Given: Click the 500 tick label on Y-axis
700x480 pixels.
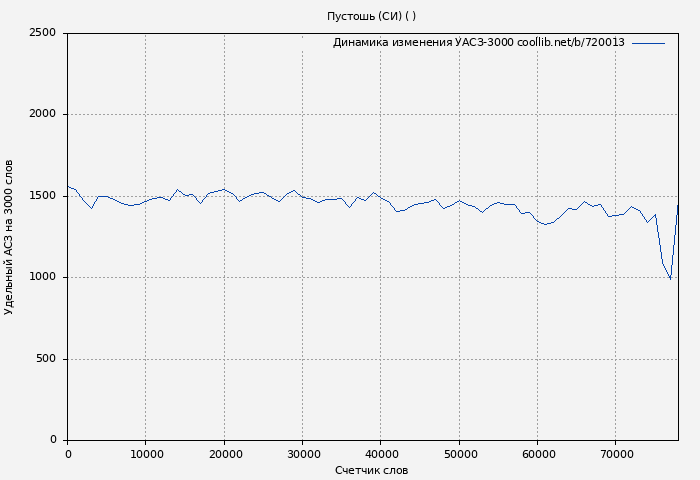Looking at the screenshot, I should tap(46, 359).
